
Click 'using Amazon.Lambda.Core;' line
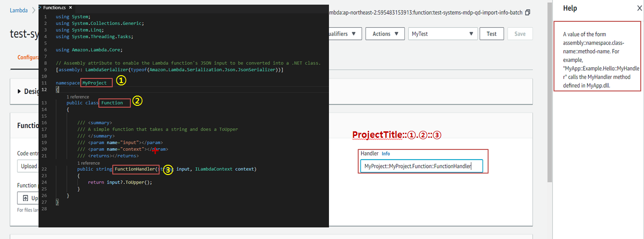(89, 50)
